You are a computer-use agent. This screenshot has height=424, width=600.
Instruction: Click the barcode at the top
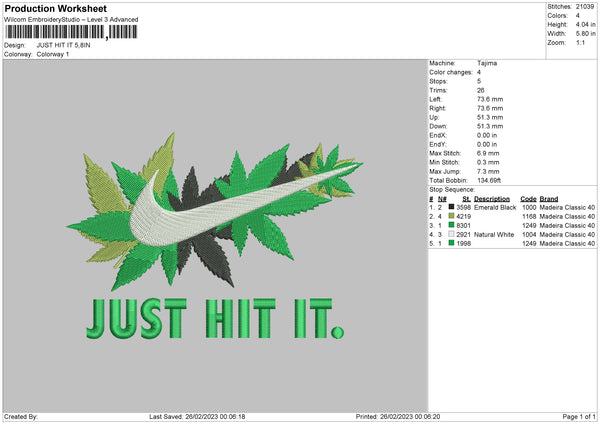(71, 32)
